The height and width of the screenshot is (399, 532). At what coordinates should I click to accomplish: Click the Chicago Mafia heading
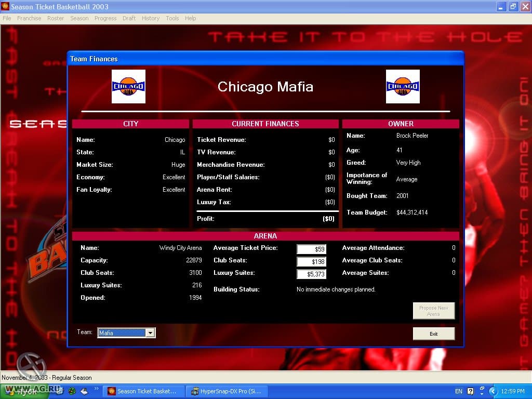[x=265, y=87]
